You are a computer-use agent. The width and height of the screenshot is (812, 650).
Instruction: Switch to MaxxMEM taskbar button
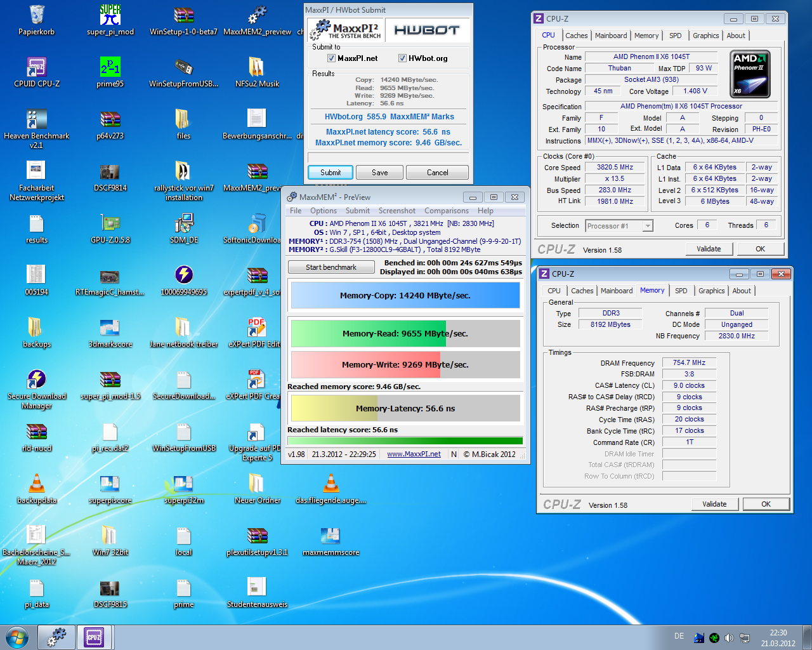[57, 637]
